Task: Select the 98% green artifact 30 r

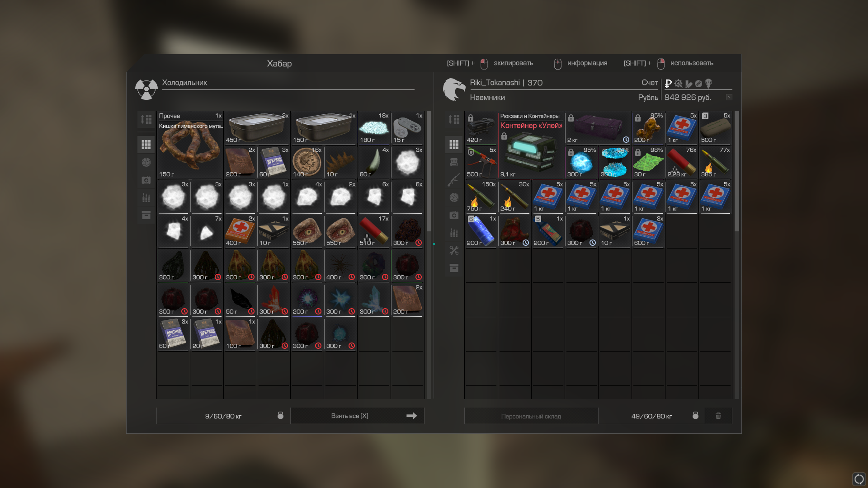Action: pos(648,162)
